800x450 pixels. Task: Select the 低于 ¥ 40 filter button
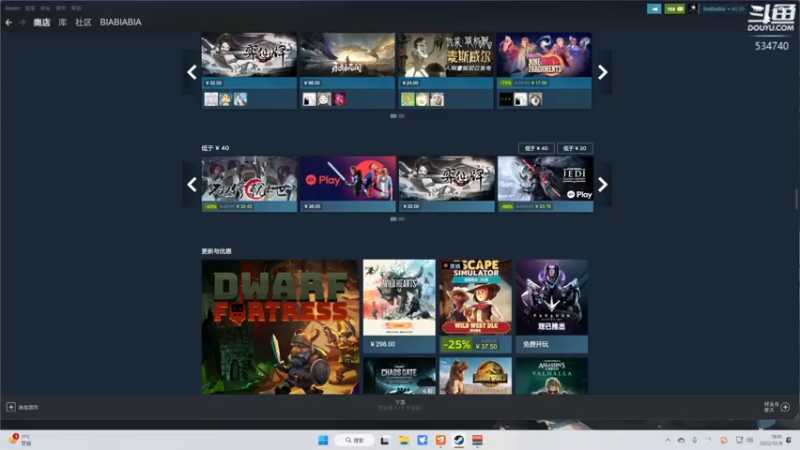coord(536,148)
